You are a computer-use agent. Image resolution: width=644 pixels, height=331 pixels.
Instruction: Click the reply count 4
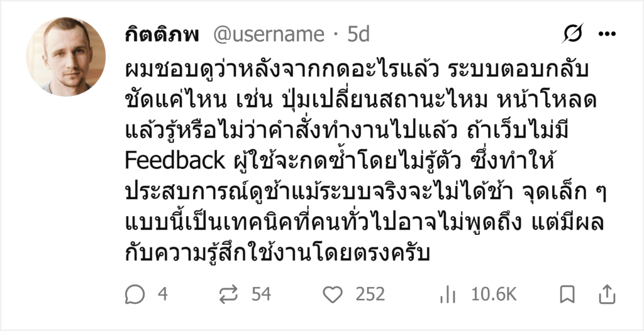click(x=163, y=295)
